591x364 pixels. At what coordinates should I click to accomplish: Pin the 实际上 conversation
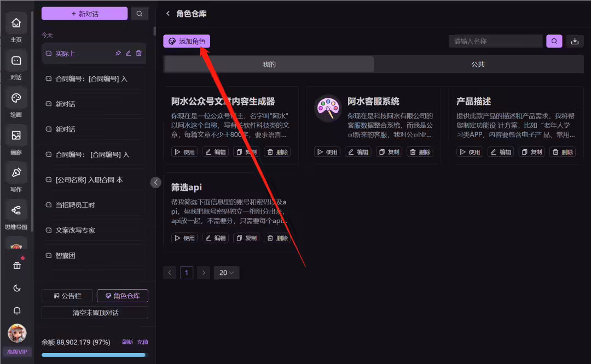coord(118,54)
